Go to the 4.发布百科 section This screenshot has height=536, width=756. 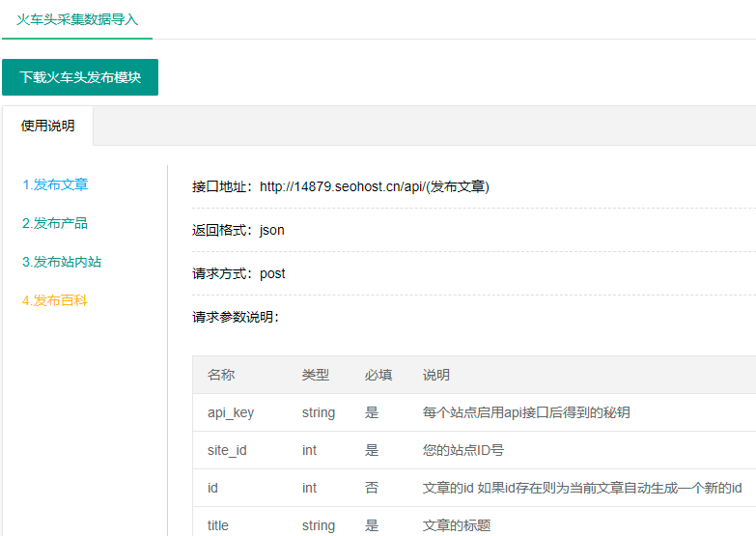click(55, 300)
